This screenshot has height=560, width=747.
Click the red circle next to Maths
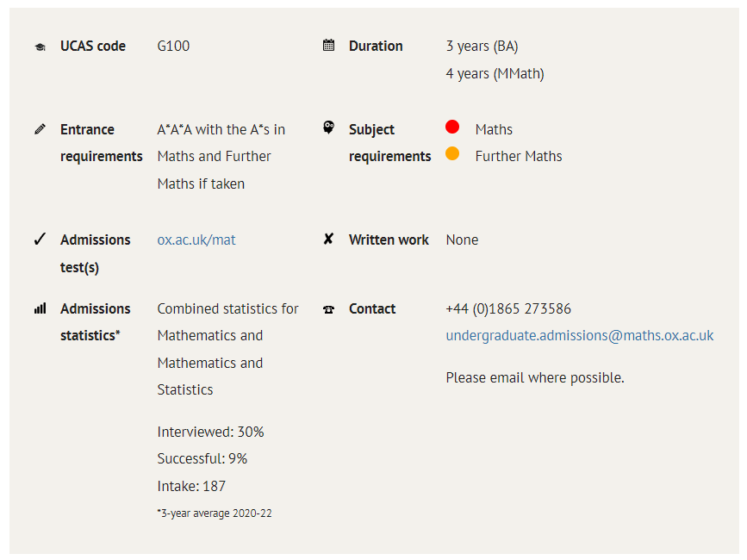452,127
